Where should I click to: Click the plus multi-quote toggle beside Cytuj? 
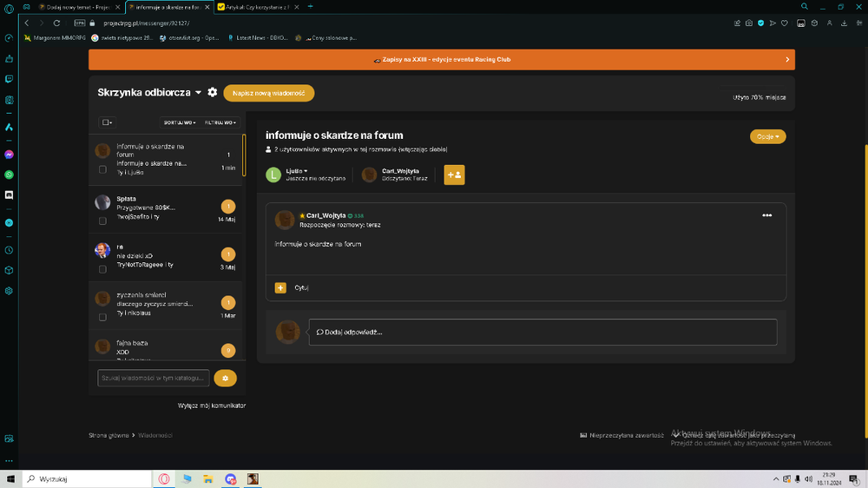coord(280,288)
